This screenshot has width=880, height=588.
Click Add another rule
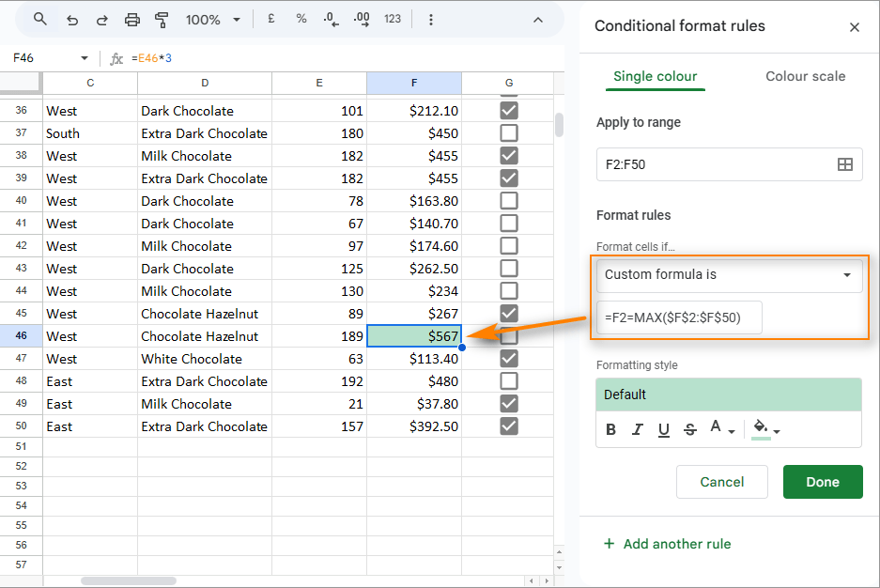pyautogui.click(x=667, y=544)
